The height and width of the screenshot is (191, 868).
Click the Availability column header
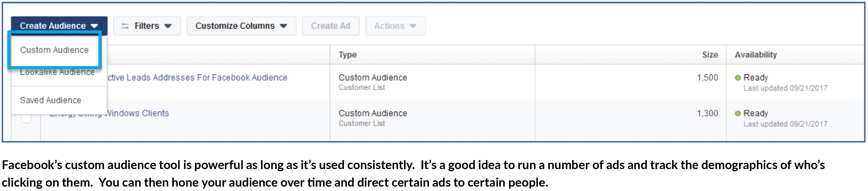[755, 55]
